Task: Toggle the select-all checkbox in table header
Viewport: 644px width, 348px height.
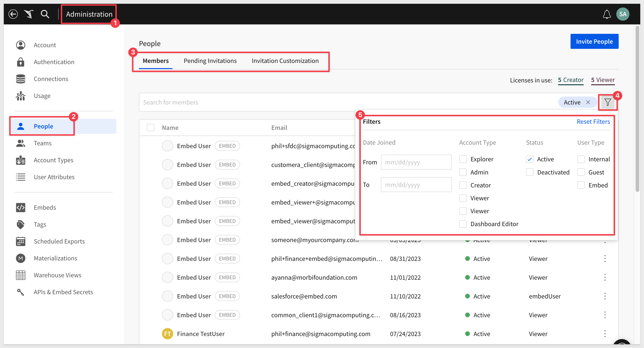Action: 150,128
